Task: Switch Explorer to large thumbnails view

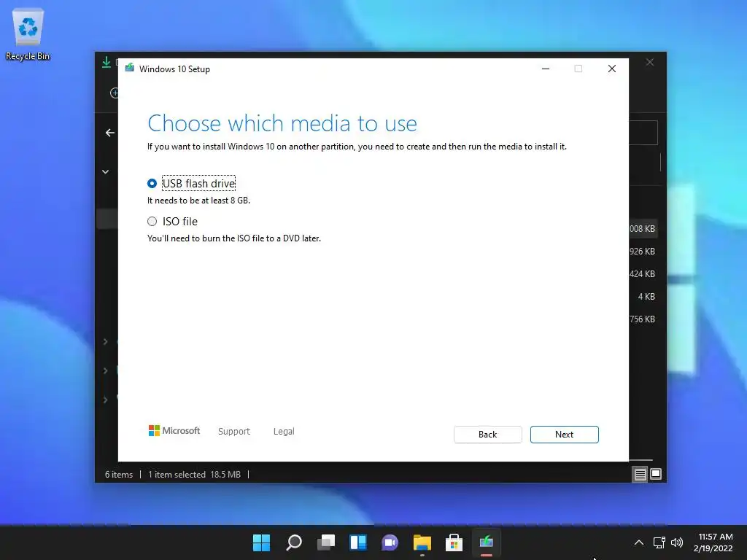Action: (656, 474)
